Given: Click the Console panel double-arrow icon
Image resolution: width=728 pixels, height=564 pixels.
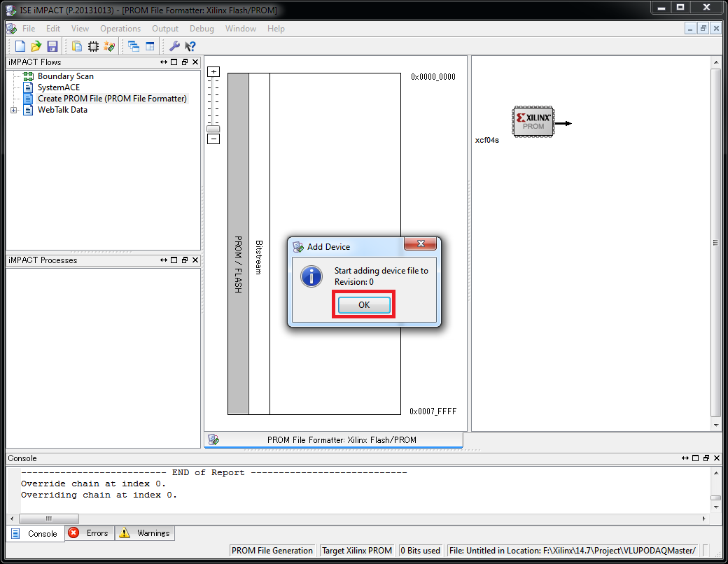Looking at the screenshot, I should [x=685, y=458].
